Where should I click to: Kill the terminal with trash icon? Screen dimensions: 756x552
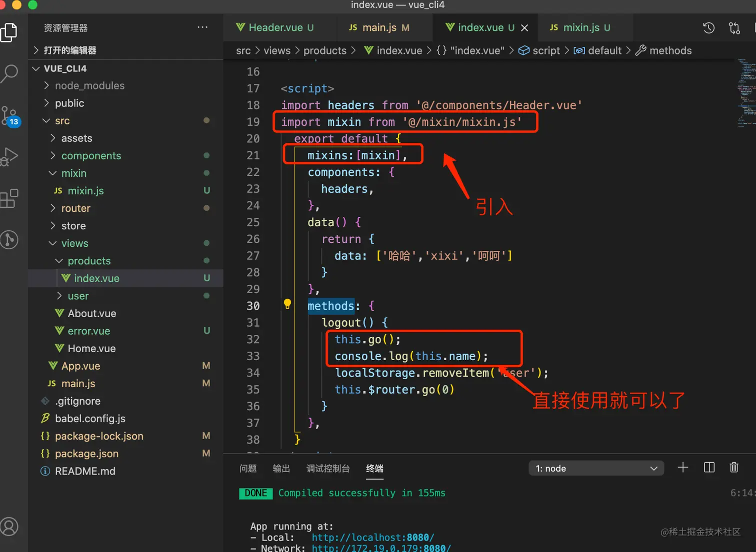[x=734, y=468]
